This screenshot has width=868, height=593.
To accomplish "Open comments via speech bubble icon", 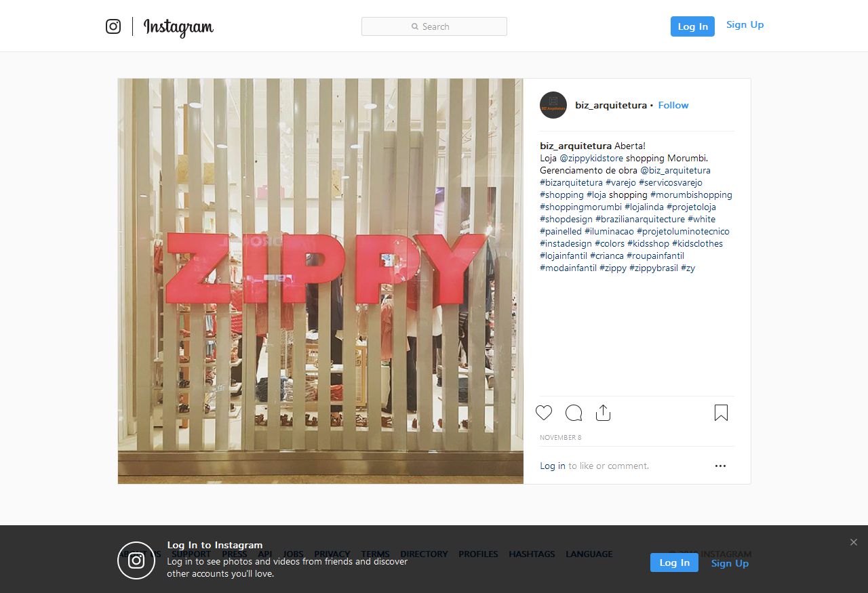I will [x=574, y=413].
